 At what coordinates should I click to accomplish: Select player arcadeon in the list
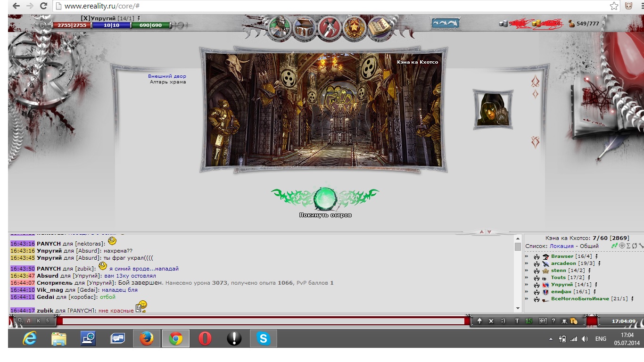(563, 263)
